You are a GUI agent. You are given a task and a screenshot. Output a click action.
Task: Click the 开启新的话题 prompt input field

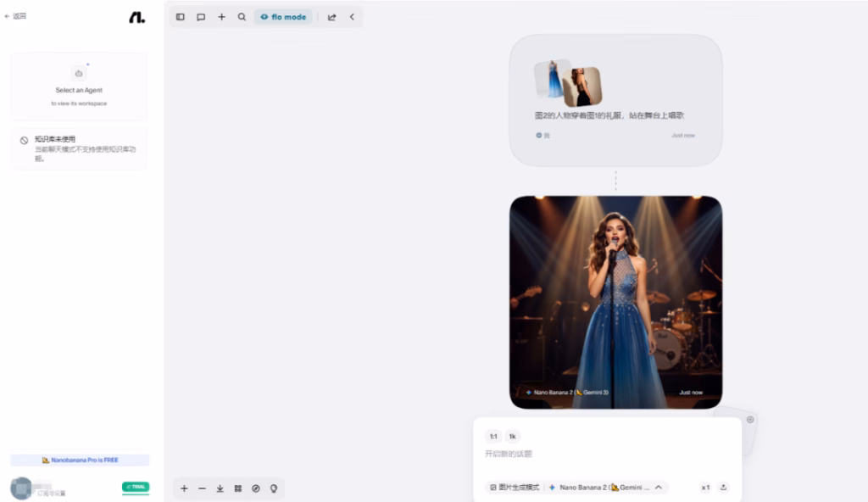pos(593,455)
